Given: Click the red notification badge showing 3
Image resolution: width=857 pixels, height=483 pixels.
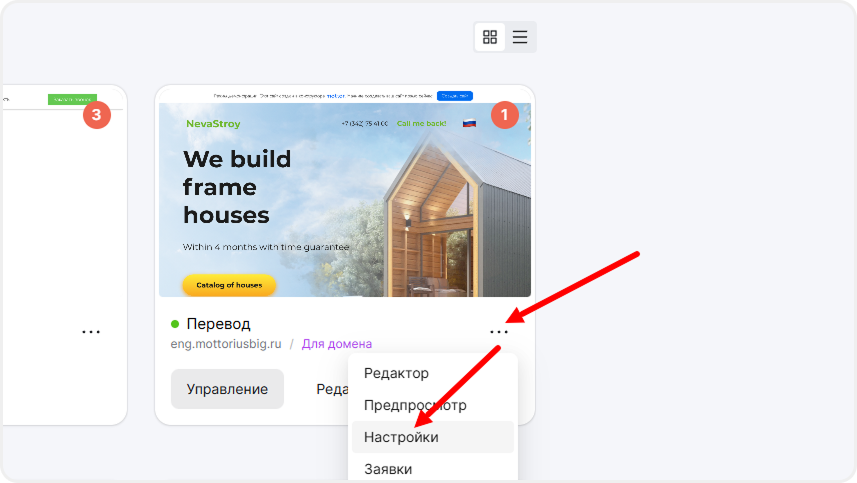Looking at the screenshot, I should [x=96, y=115].
